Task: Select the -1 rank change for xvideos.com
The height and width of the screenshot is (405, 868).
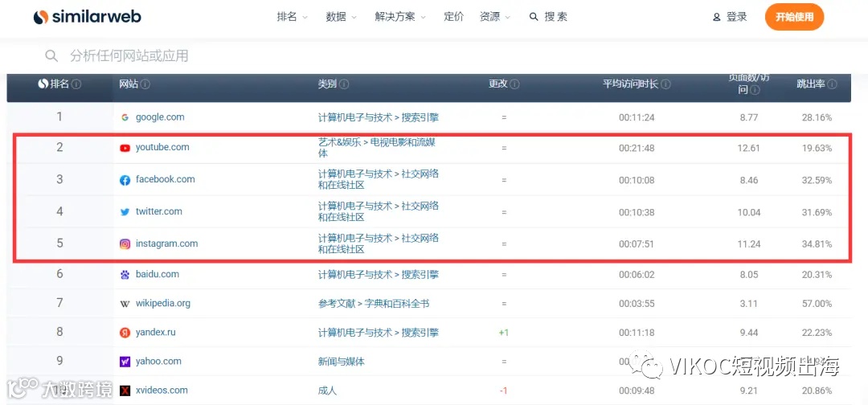Action: tap(503, 391)
